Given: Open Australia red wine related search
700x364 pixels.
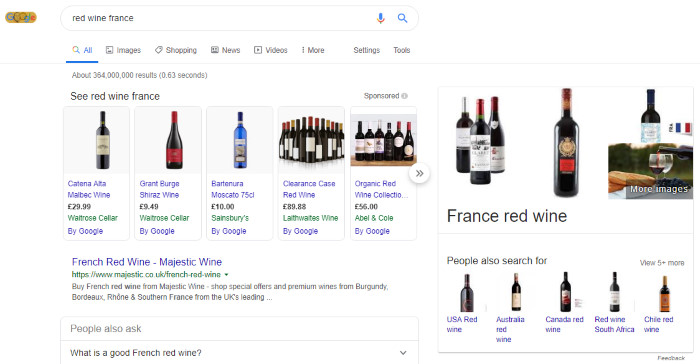Looking at the screenshot, I should tap(510, 330).
